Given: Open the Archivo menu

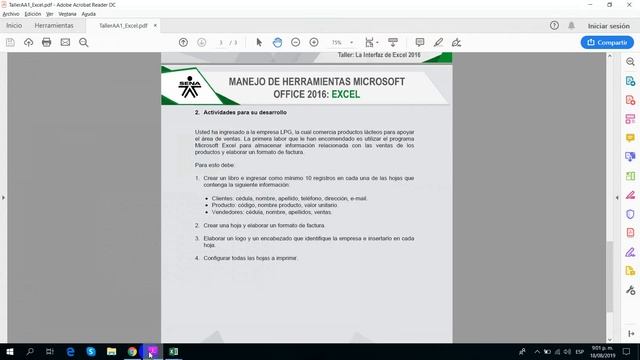Looking at the screenshot, I should (x=11, y=14).
